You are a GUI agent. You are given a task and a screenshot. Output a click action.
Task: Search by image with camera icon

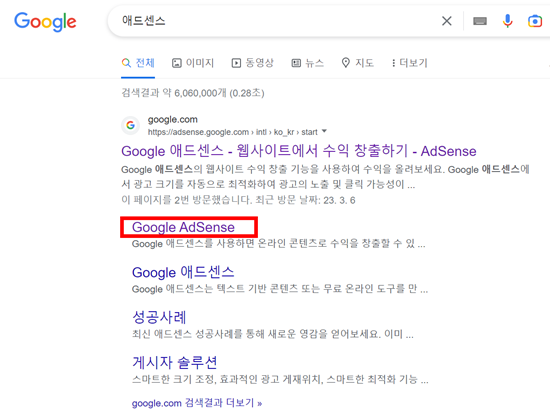point(535,21)
